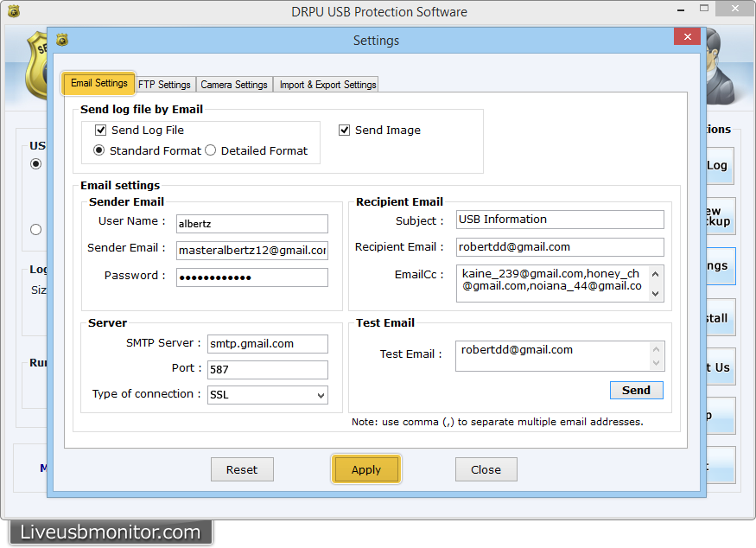Maximize the DRPU USB Protection Software window

point(704,8)
